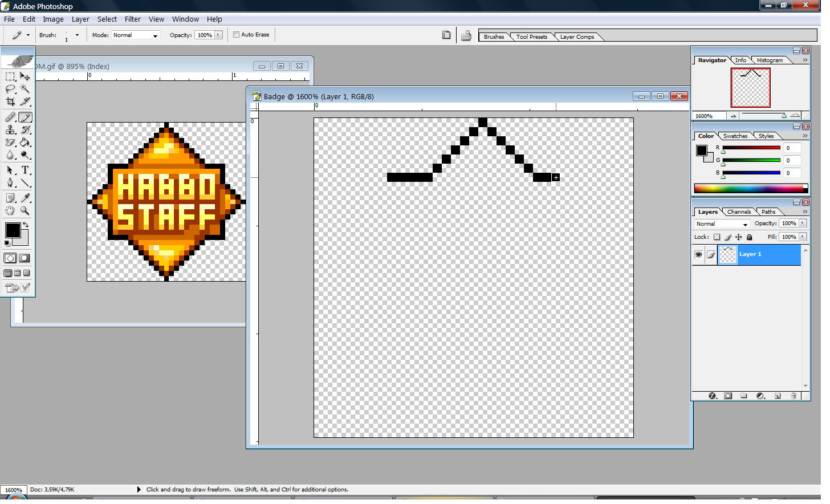Select the Hand tool

pyautogui.click(x=10, y=210)
